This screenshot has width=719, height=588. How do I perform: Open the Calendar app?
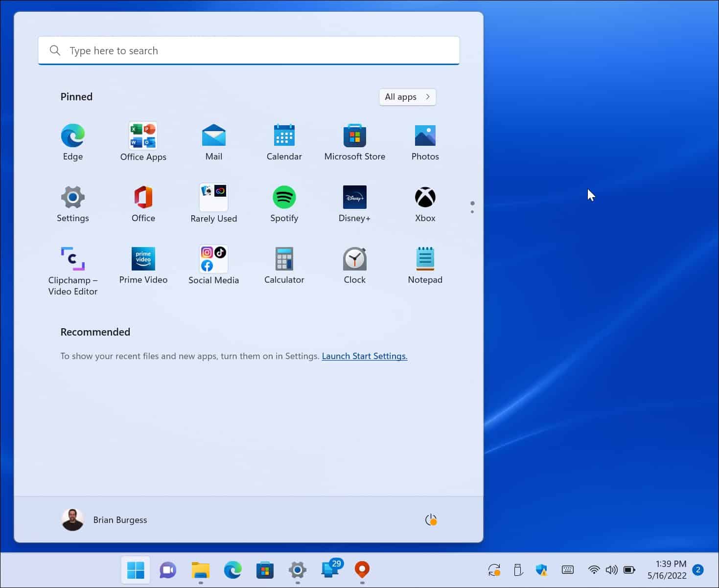(284, 136)
